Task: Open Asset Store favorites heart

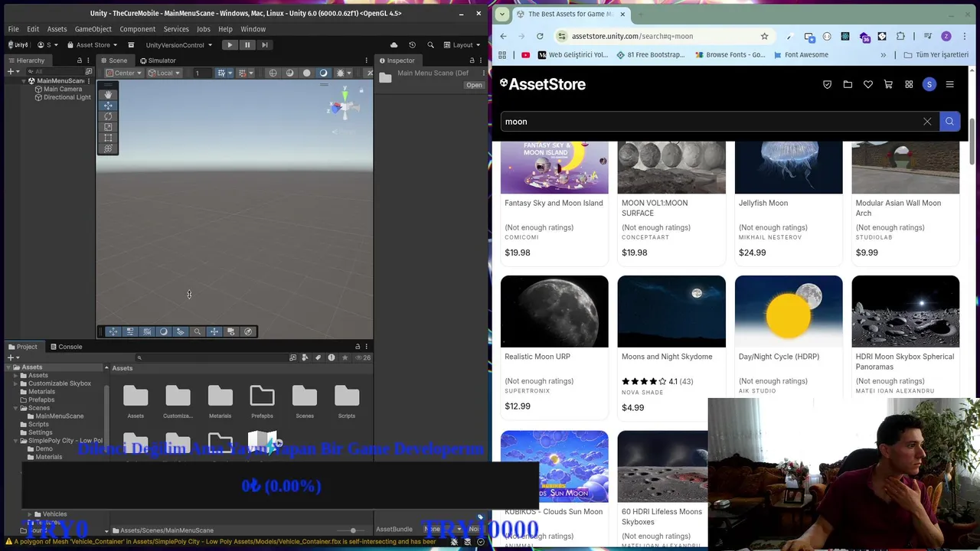Action: coord(868,84)
